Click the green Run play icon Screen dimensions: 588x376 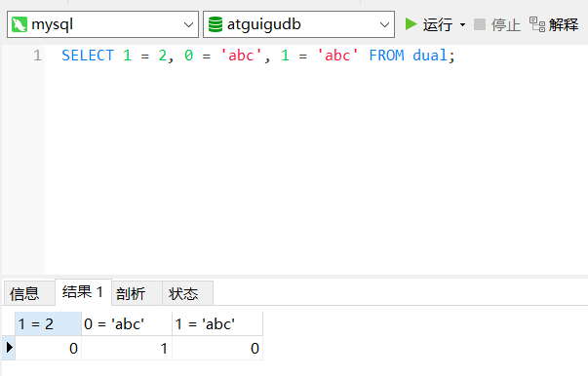(x=411, y=24)
